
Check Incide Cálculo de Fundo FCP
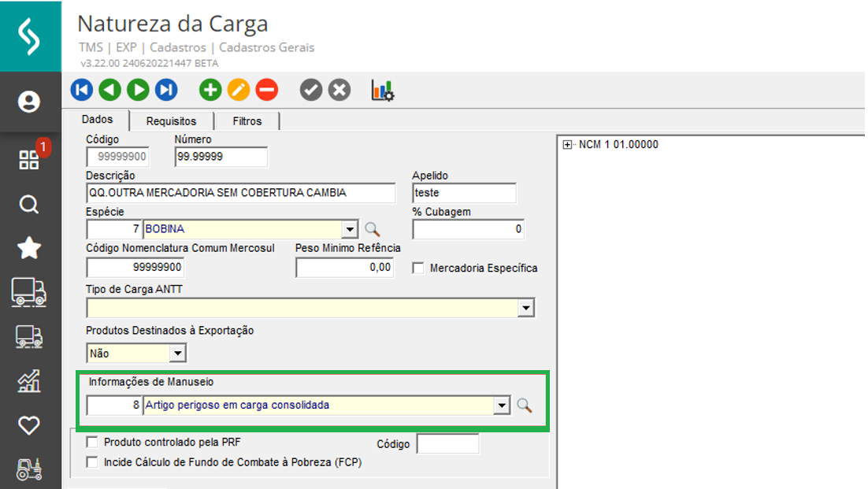pyautogui.click(x=92, y=462)
